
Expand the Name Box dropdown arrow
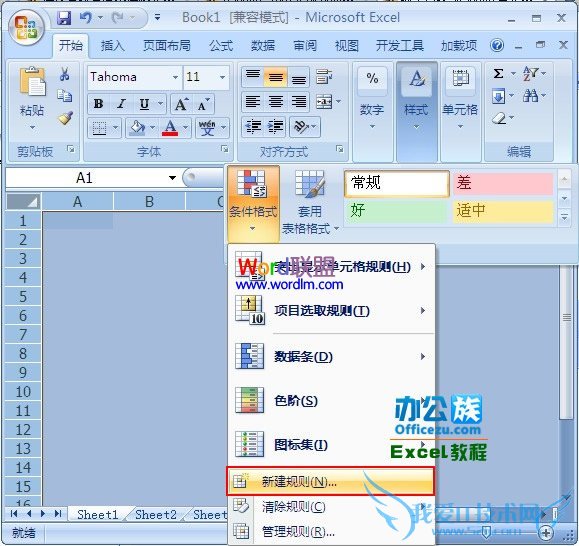point(172,178)
